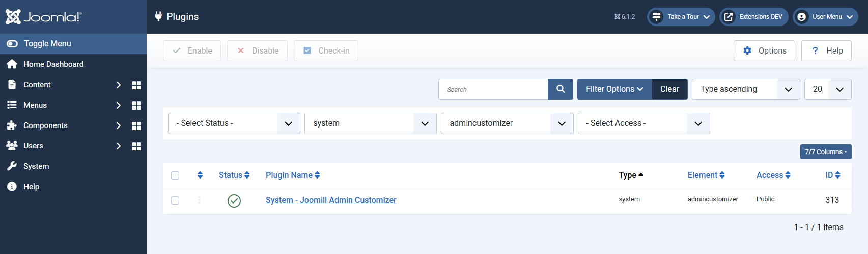Click the Joomla logo
868x254 pixels.
pyautogui.click(x=44, y=17)
